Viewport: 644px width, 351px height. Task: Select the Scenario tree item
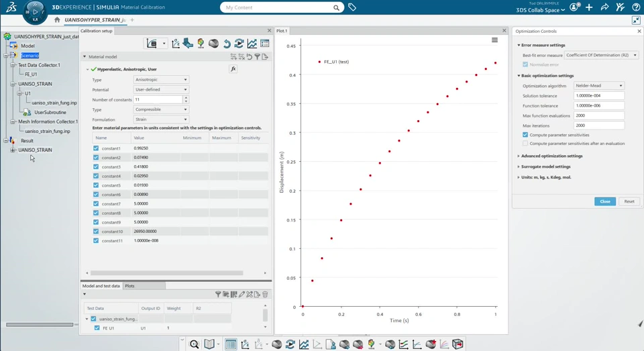[30, 55]
